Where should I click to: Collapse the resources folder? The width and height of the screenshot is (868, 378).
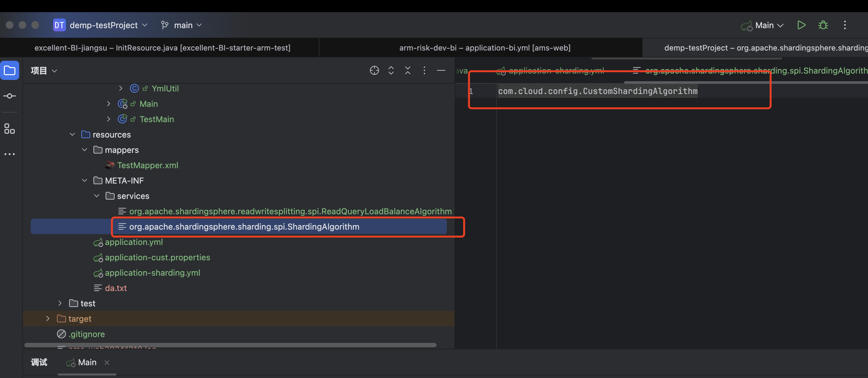(72, 135)
